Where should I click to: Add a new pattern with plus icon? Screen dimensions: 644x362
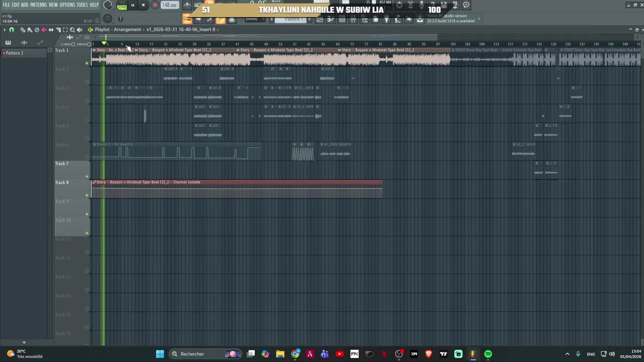24,342
